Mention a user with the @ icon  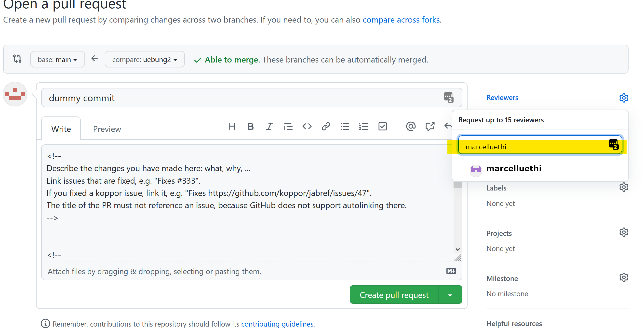(x=411, y=127)
